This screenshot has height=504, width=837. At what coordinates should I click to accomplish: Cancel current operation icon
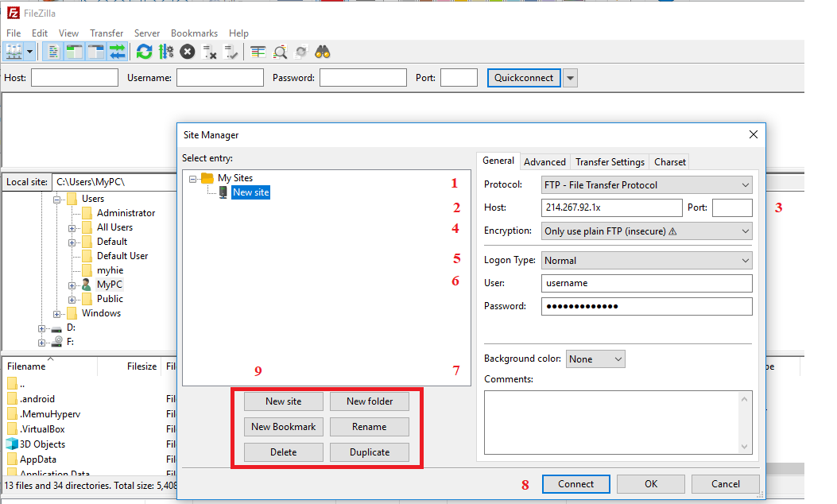point(188,52)
